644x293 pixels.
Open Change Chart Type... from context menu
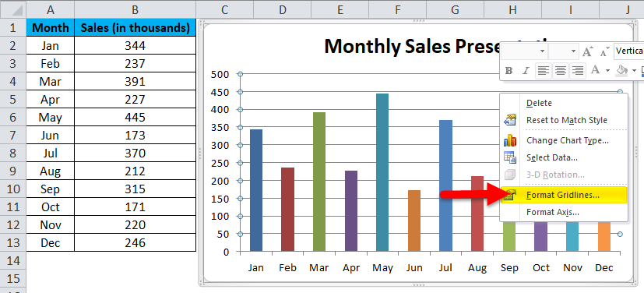point(565,140)
